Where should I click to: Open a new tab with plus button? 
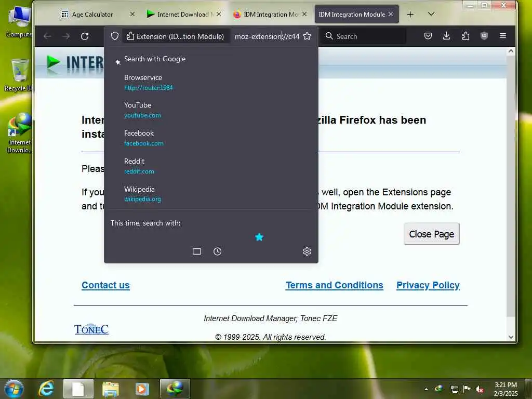pos(410,14)
